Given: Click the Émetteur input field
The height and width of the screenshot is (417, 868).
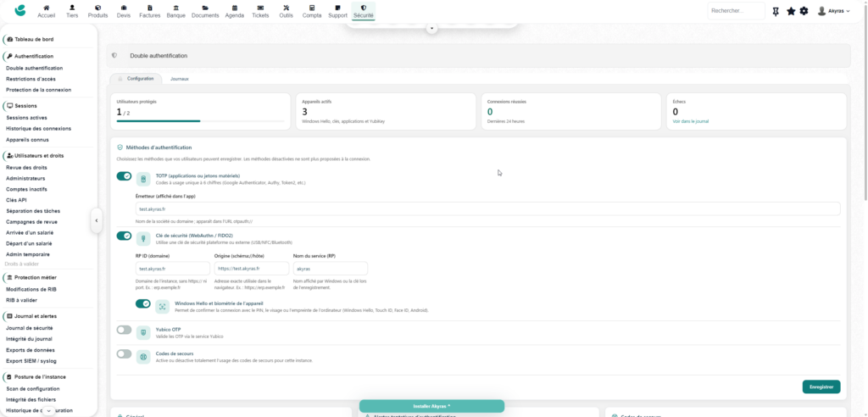Looking at the screenshot, I should pyautogui.click(x=487, y=208).
